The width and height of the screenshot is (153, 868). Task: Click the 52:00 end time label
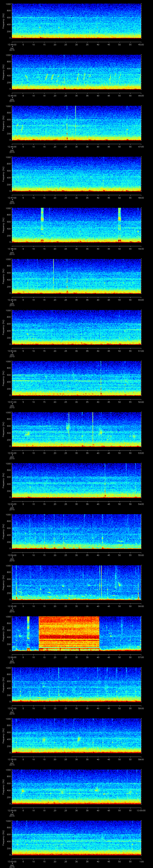[x=141, y=402]
